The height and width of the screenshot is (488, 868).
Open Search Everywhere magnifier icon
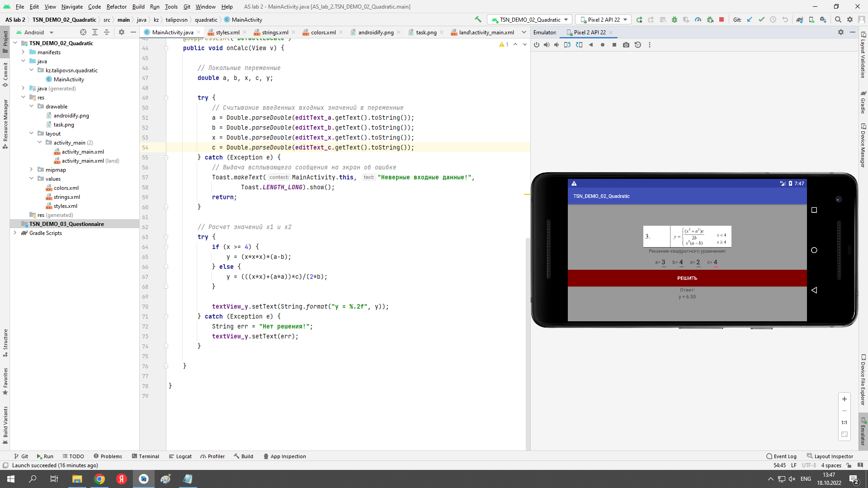point(838,19)
